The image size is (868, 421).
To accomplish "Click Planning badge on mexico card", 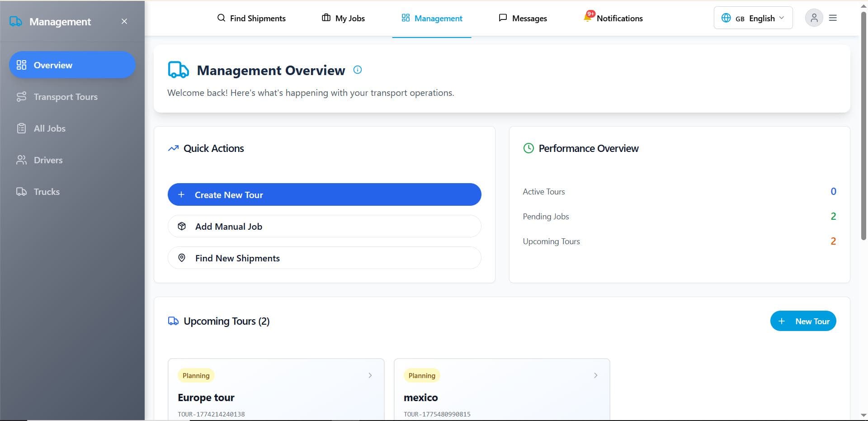I will (x=422, y=375).
